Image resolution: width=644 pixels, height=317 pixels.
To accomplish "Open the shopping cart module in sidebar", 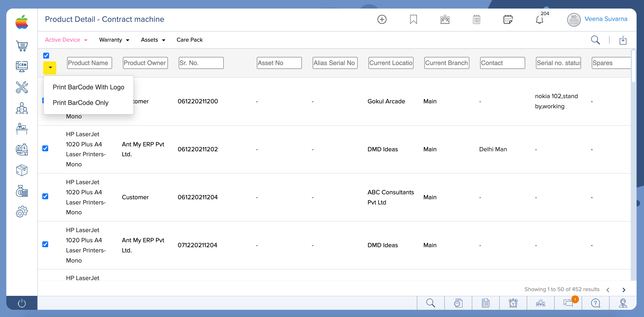I will click(x=22, y=46).
